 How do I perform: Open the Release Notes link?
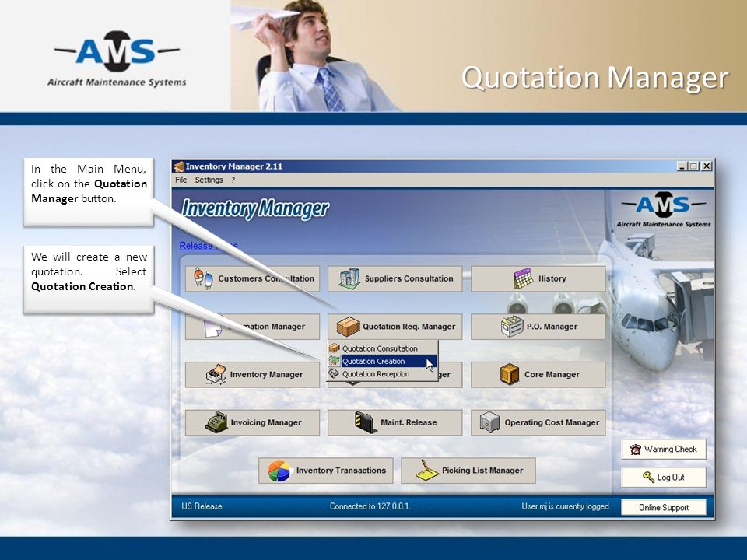point(209,246)
